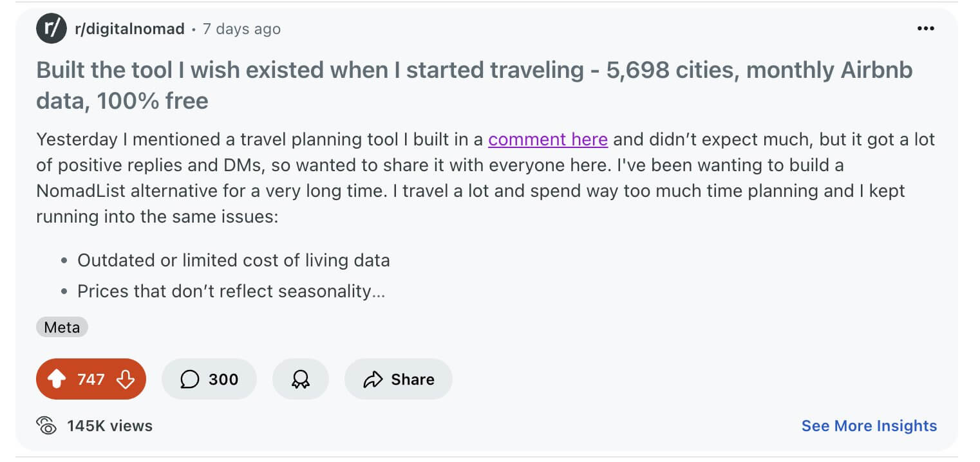Screen dimensions: 980x462
Task: Click the 145K views text
Action: pos(109,425)
